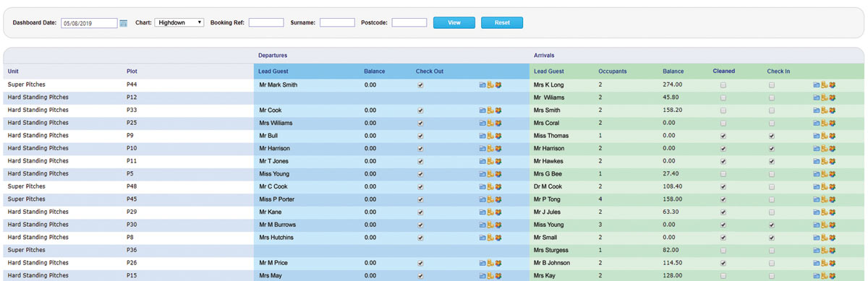Click the View button

pyautogui.click(x=454, y=22)
